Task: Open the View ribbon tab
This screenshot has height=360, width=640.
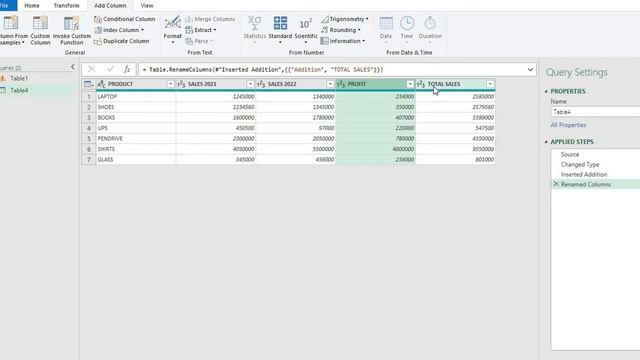Action: [x=147, y=6]
